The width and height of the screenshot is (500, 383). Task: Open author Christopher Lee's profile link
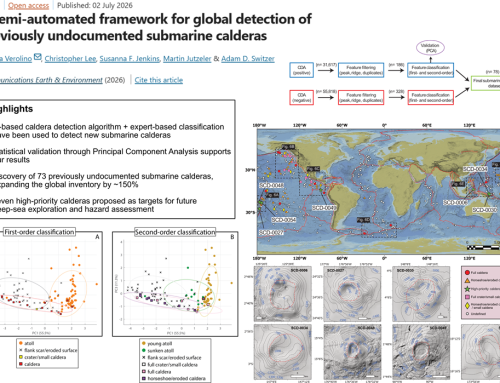pos(70,59)
